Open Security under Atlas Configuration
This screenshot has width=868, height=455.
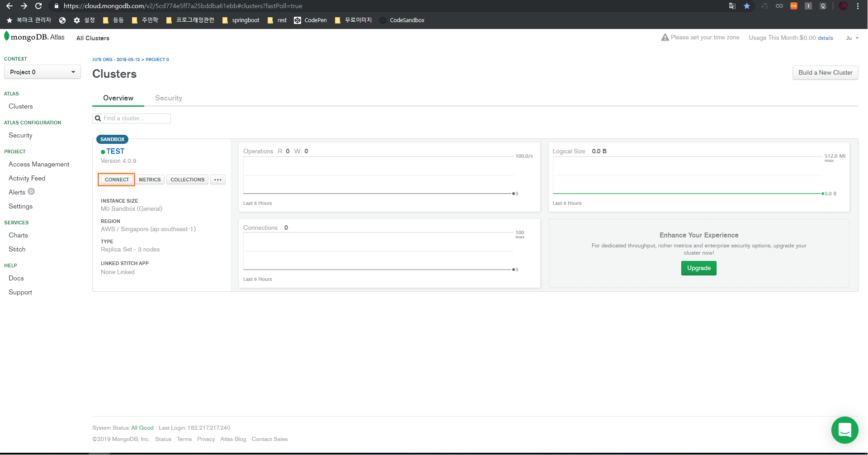20,135
